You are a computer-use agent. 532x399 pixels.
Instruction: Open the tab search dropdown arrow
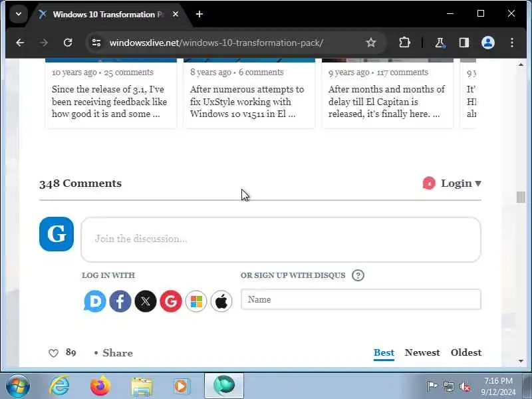point(19,14)
